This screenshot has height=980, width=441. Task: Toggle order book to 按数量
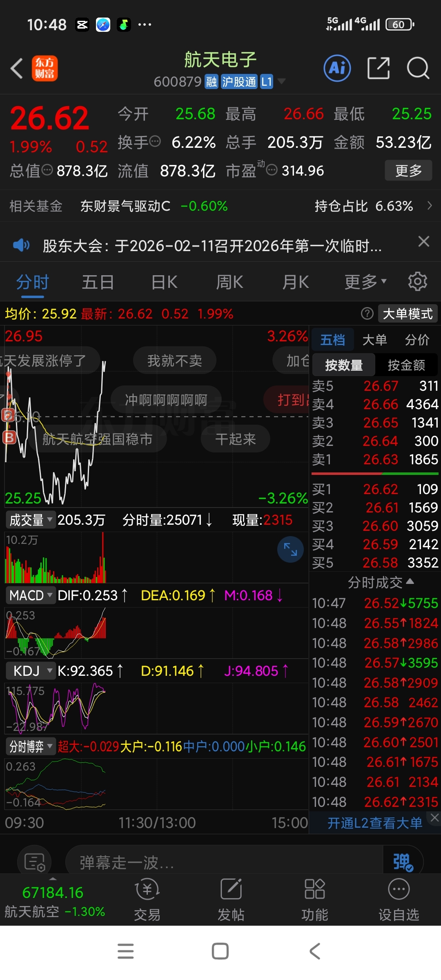[344, 365]
